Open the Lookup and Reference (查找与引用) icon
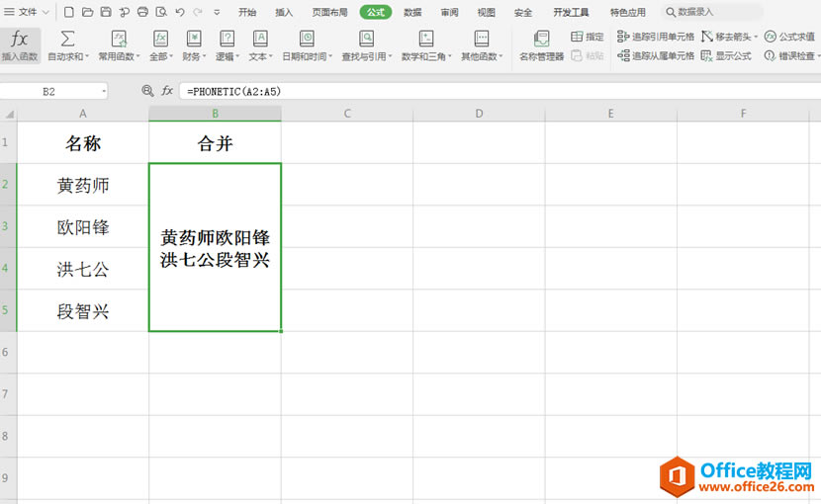 coord(367,39)
